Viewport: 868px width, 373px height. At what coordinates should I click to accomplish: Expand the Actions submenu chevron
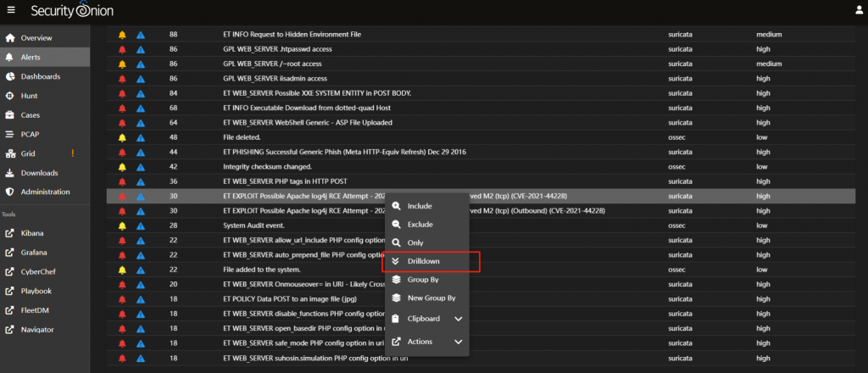(459, 342)
